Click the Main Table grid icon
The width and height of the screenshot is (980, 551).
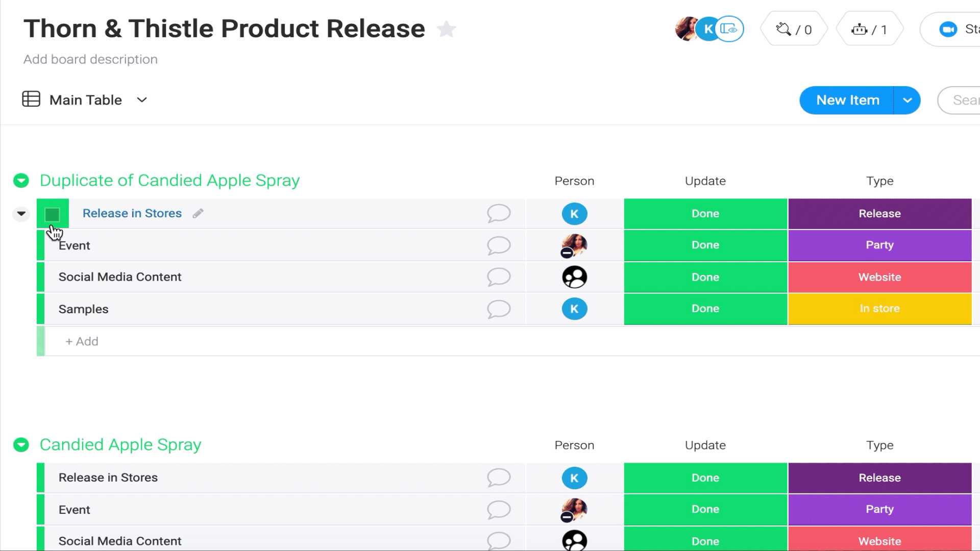pyautogui.click(x=31, y=99)
